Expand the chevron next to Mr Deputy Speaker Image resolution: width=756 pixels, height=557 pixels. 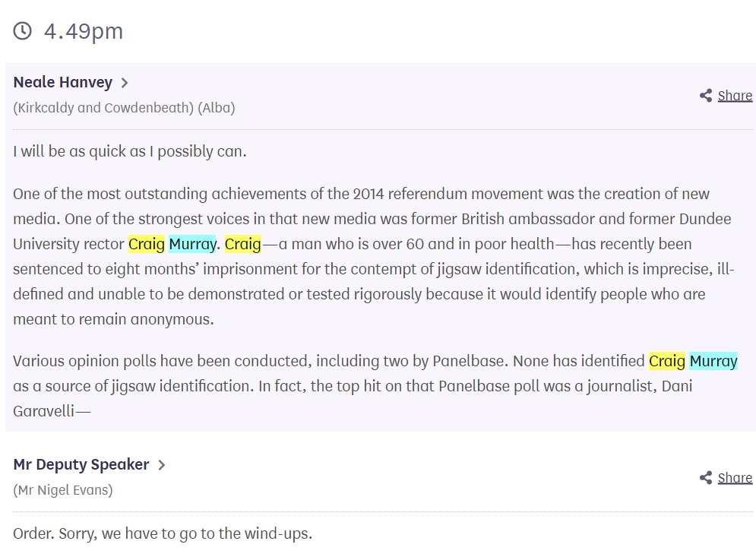pos(162,465)
